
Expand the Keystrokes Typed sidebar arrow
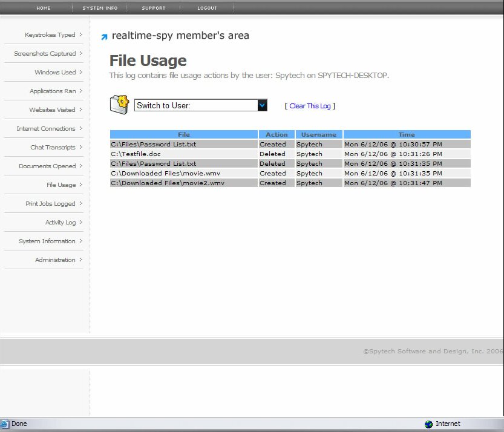[x=81, y=35]
